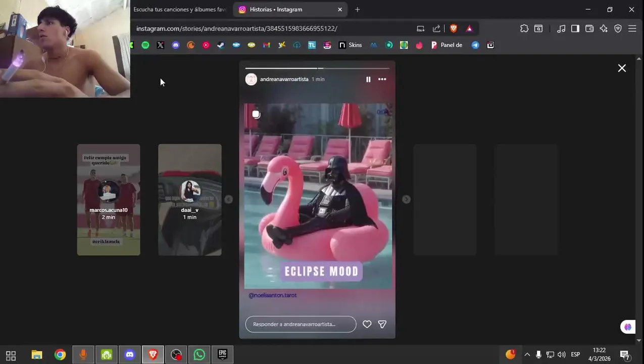
Task: Open the TL bookmark
Action: click(312, 45)
